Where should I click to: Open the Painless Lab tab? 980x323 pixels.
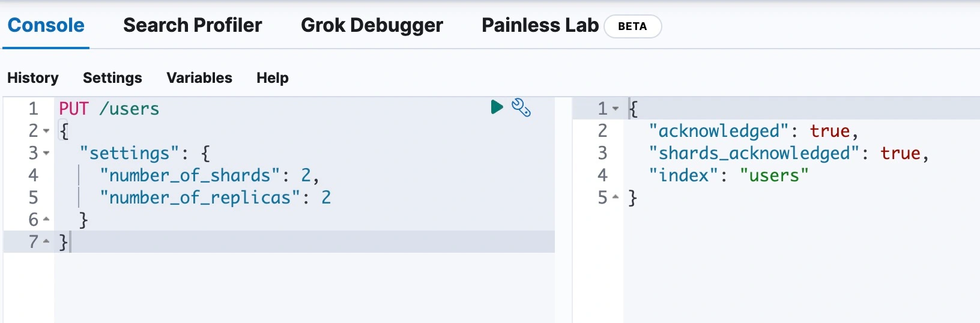point(540,25)
